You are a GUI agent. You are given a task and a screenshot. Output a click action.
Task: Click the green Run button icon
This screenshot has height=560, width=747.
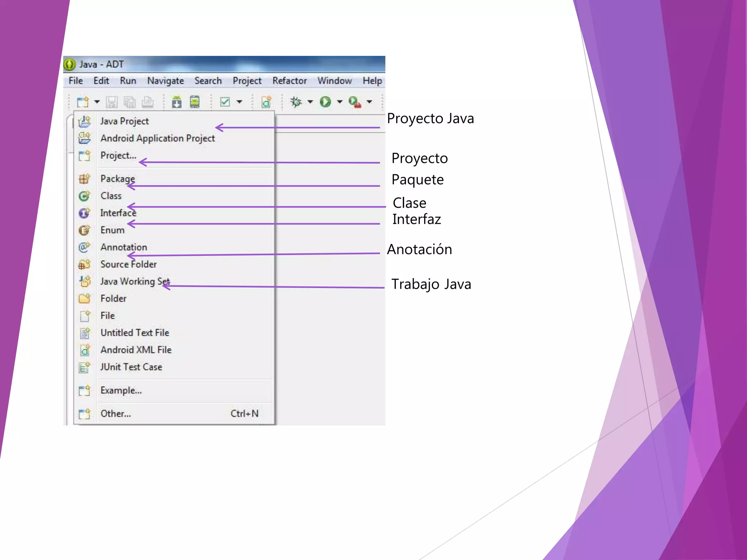(x=325, y=102)
